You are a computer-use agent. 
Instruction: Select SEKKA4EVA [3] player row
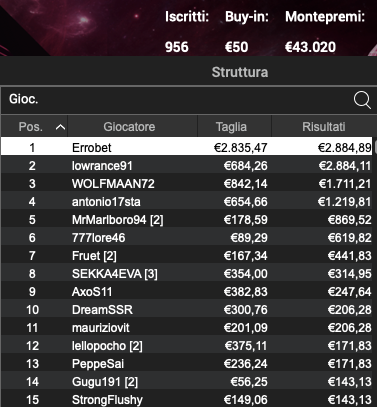(187, 274)
